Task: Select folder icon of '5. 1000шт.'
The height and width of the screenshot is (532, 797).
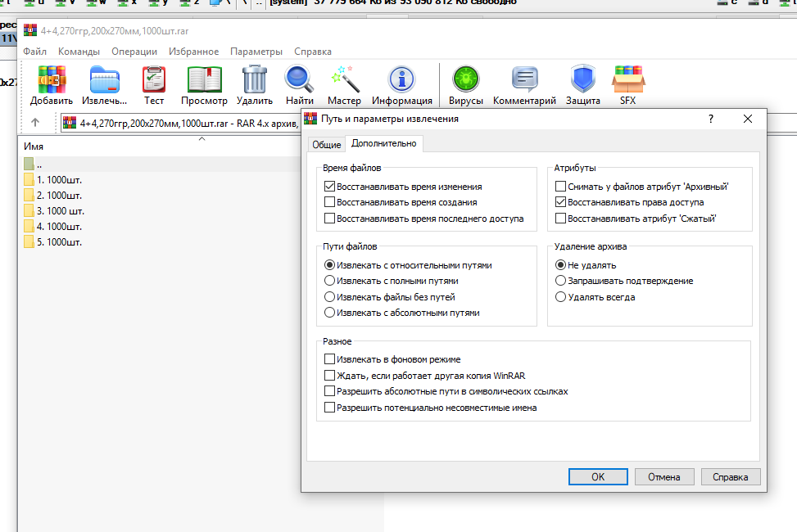Action: click(29, 242)
